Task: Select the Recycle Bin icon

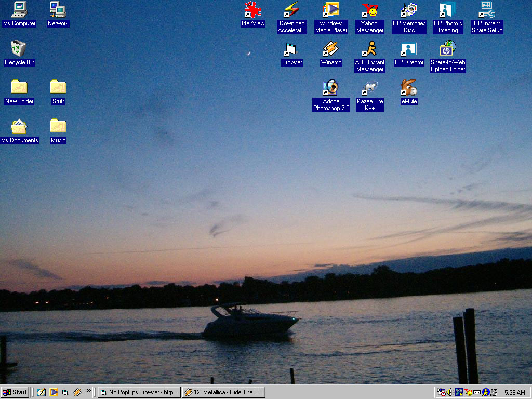Action: pyautogui.click(x=19, y=50)
